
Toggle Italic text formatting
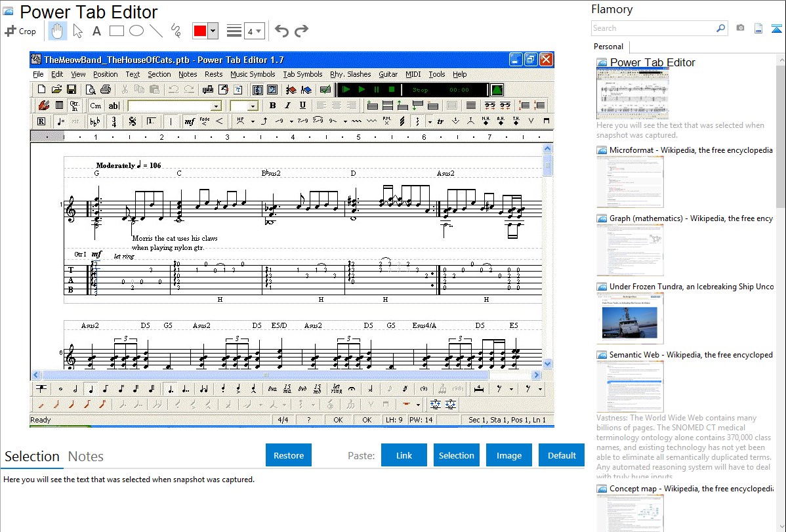coord(287,106)
